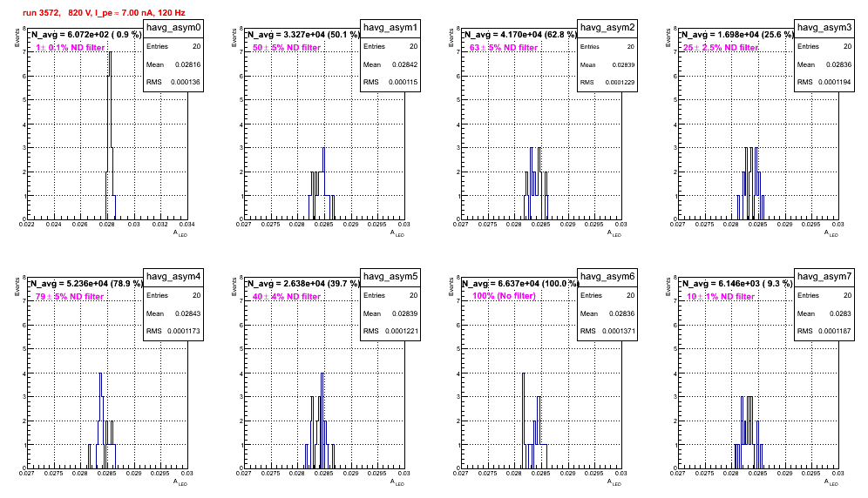Image resolution: width=868 pixels, height=498 pixels.
Task: Select the havg_asym3 stats box title
Action: 824,28
